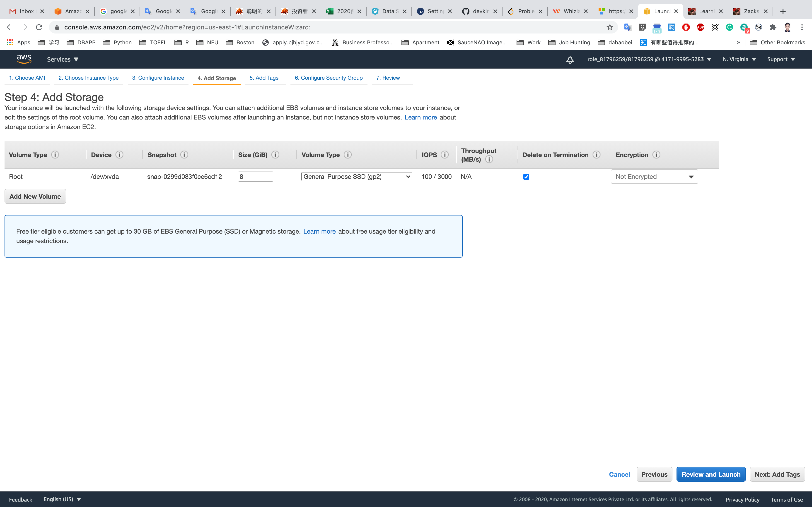Click the Size (GiB) input field

click(255, 177)
